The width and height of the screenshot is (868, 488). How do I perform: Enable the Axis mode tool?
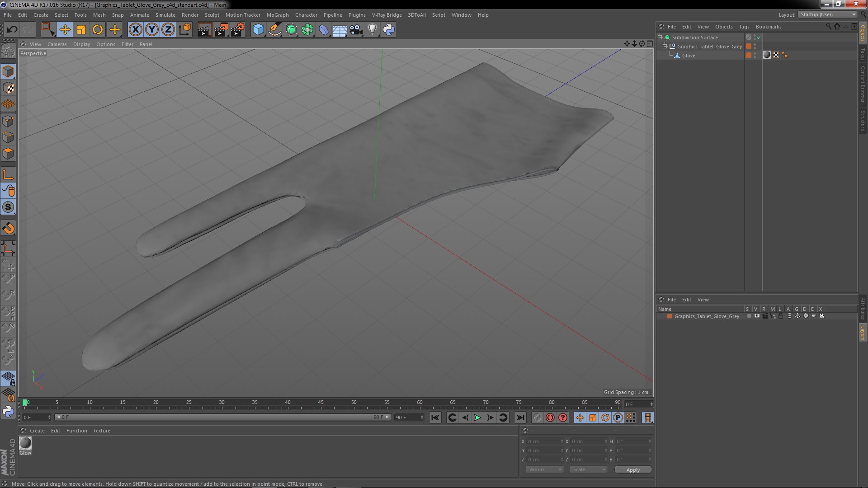[8, 174]
